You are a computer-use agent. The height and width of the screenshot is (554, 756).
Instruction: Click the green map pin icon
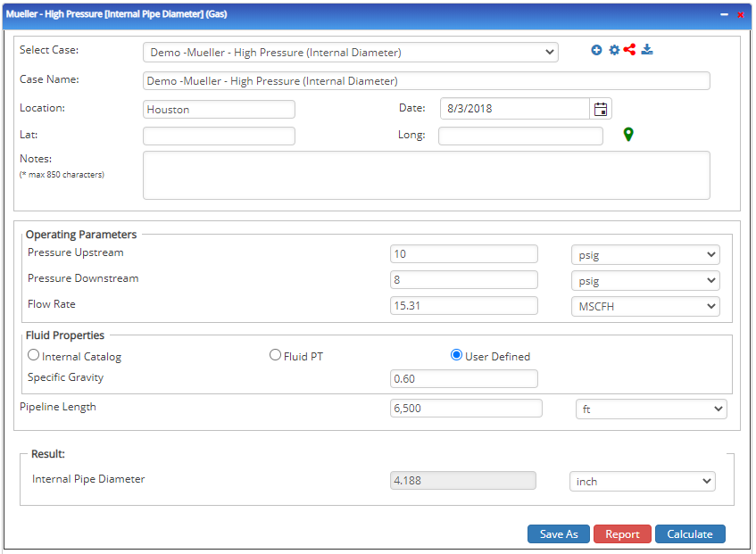tap(628, 134)
